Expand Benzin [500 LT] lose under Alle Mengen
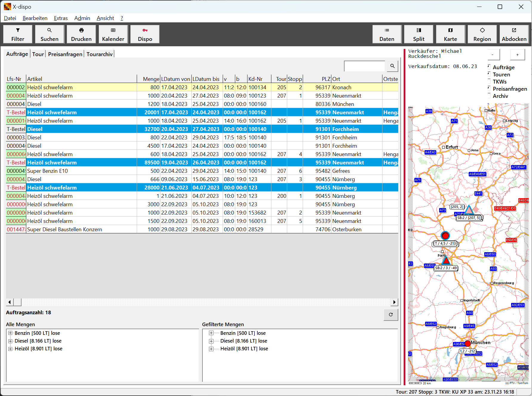Screen dimensions: 532x396 click(x=10, y=333)
